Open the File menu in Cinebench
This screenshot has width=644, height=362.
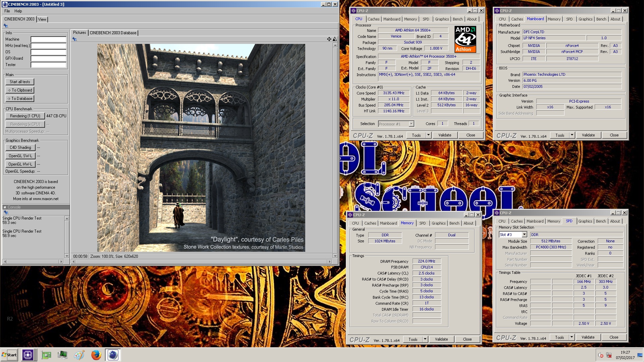pyautogui.click(x=7, y=11)
